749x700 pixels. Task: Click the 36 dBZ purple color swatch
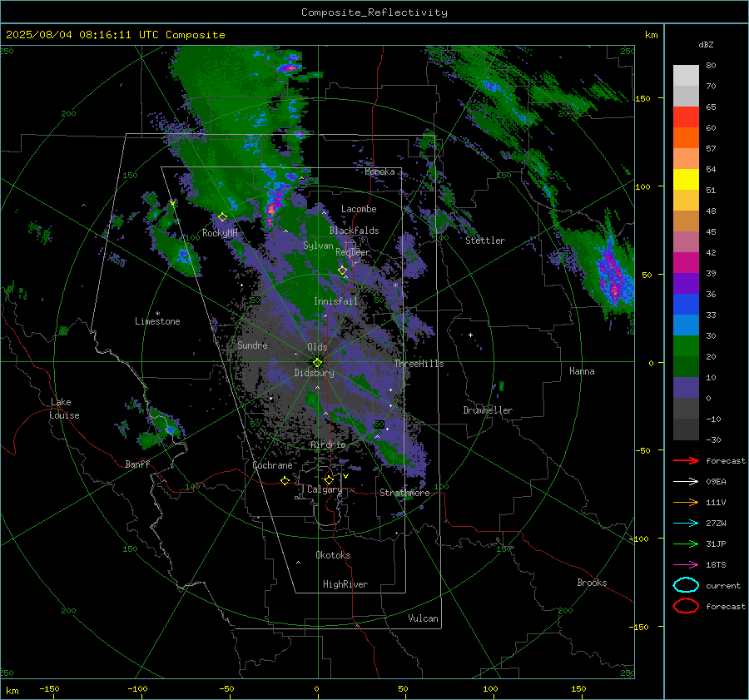click(686, 283)
